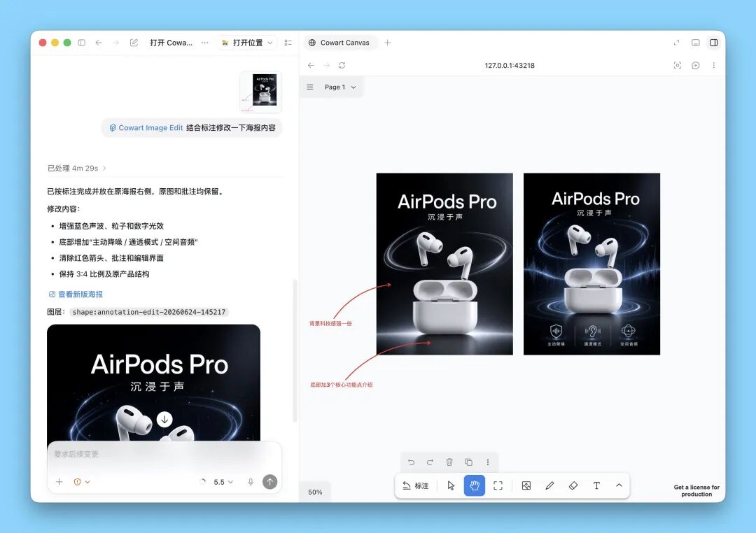Click the 50% zoom level indicator
This screenshot has width=756, height=533.
tap(315, 492)
